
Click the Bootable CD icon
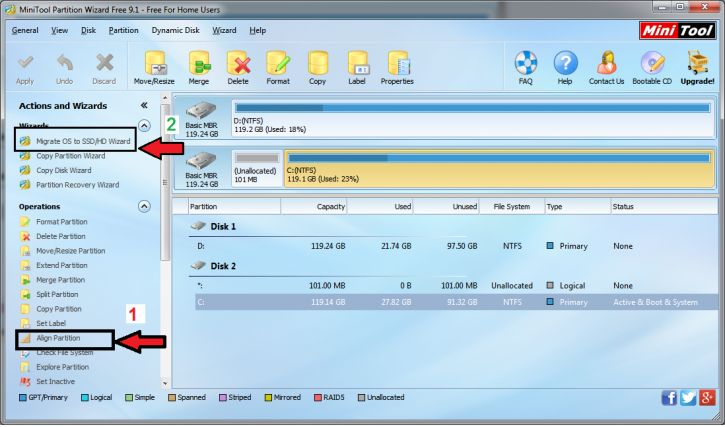coord(652,62)
